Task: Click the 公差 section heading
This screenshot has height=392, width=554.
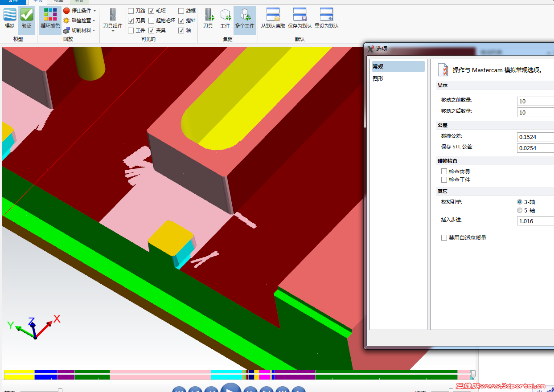Action: (x=442, y=125)
